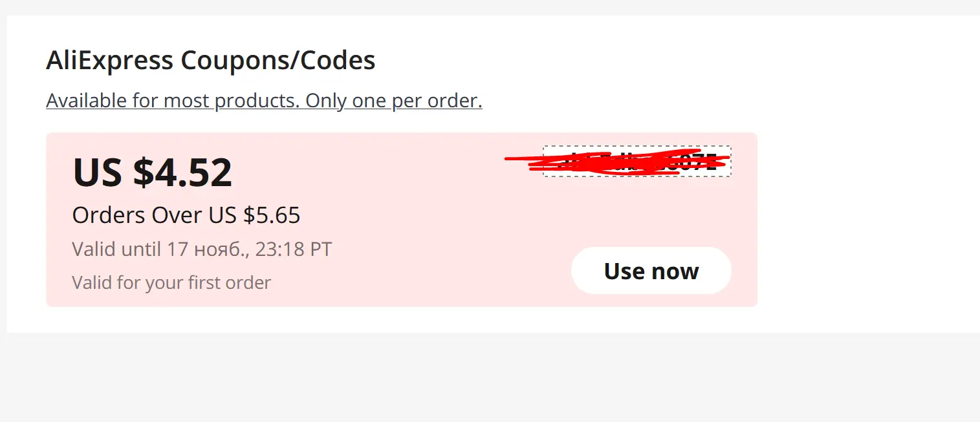Click the AliExpress Coupons/Codes heading

pyautogui.click(x=211, y=61)
